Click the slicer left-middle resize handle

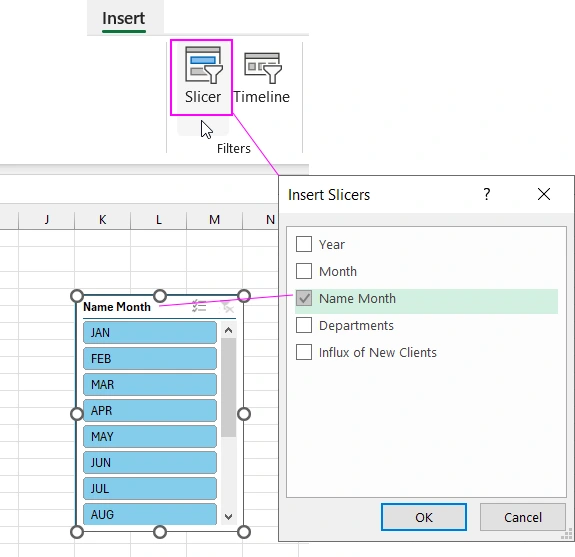coord(77,414)
